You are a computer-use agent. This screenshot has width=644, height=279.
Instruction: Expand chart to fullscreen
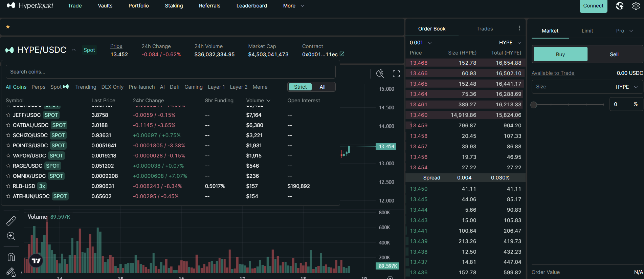tap(396, 74)
